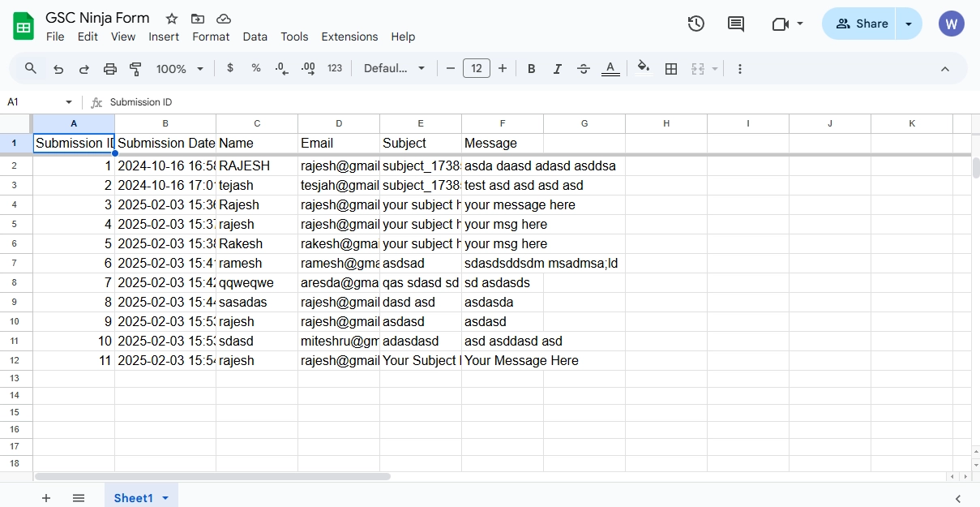Click the Version history clock icon
Viewport: 980px width, 507px height.
[x=695, y=24]
